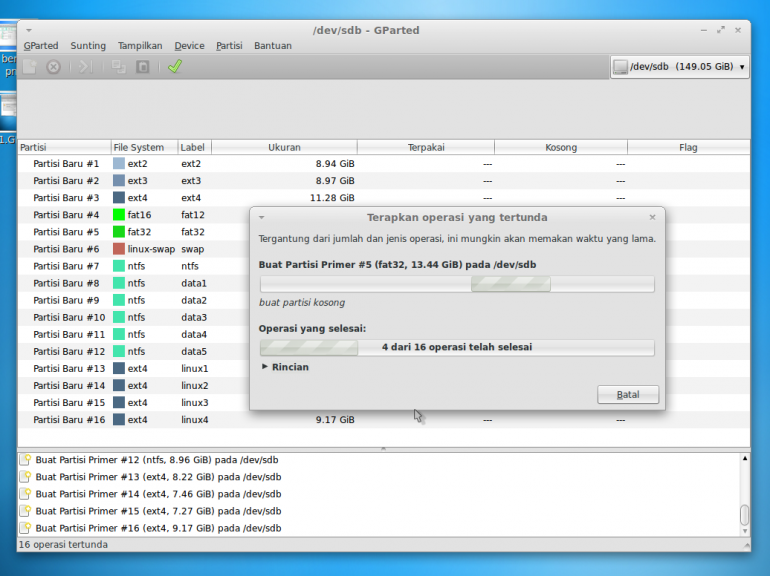This screenshot has height=576, width=770.
Task: Click the Kosong column header
Action: [561, 147]
